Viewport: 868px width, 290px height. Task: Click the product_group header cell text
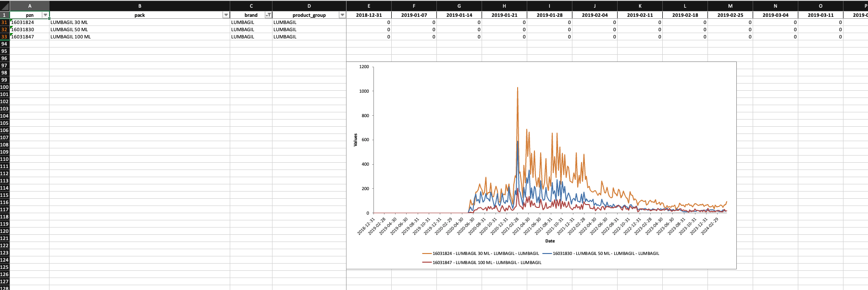(309, 15)
